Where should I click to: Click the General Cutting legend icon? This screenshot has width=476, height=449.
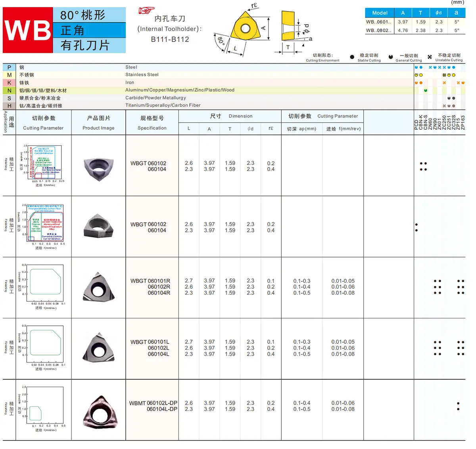pos(391,57)
